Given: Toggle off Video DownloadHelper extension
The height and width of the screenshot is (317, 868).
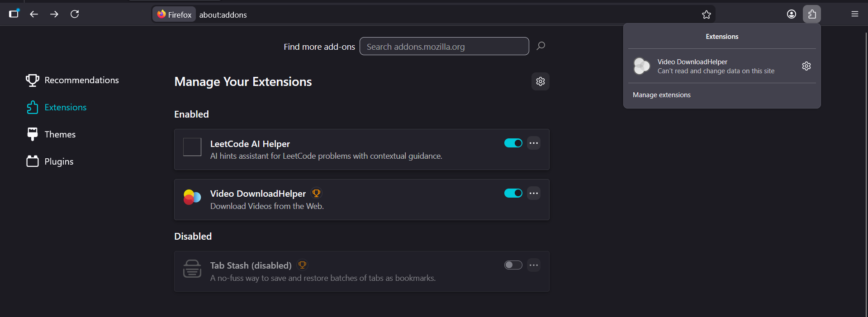Looking at the screenshot, I should point(513,193).
